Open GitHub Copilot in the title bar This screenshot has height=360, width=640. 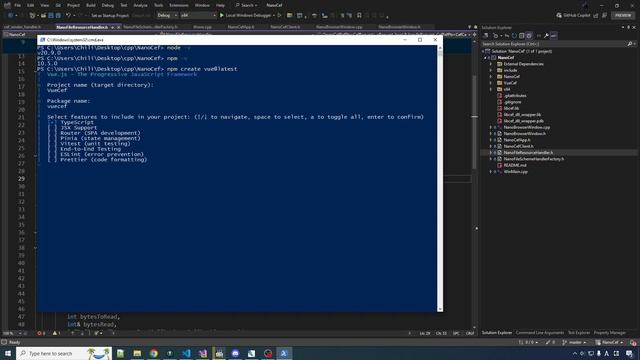(x=573, y=16)
